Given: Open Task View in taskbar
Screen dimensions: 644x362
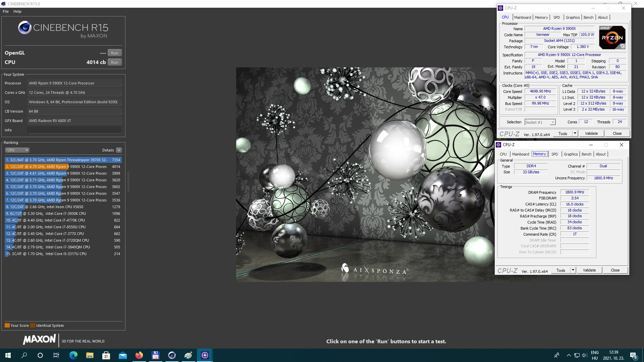Looking at the screenshot, I should 56,355.
